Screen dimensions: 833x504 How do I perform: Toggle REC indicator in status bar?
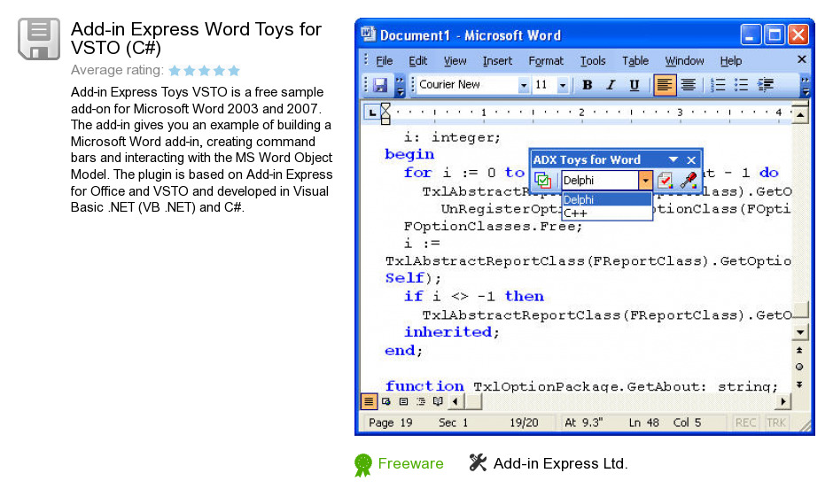[745, 423]
